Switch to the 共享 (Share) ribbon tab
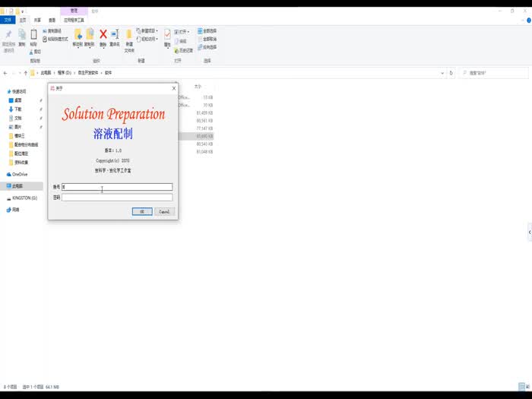 pyautogui.click(x=37, y=21)
